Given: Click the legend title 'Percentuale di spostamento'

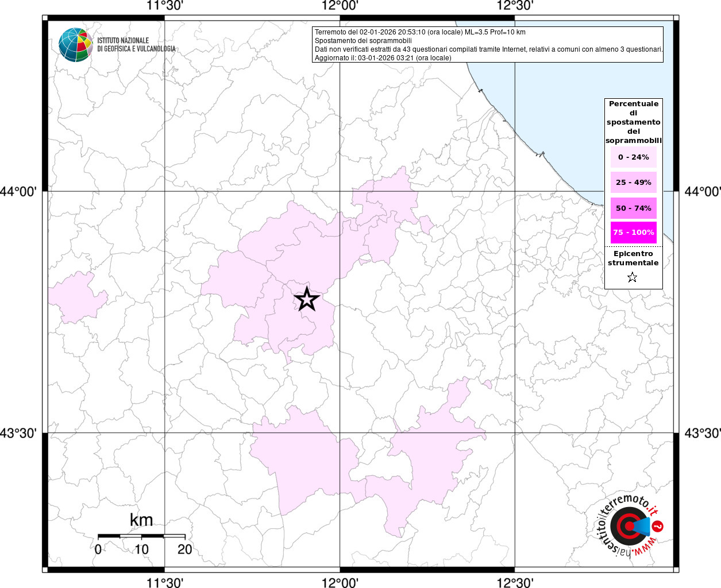Looking at the screenshot, I should 634,122.
